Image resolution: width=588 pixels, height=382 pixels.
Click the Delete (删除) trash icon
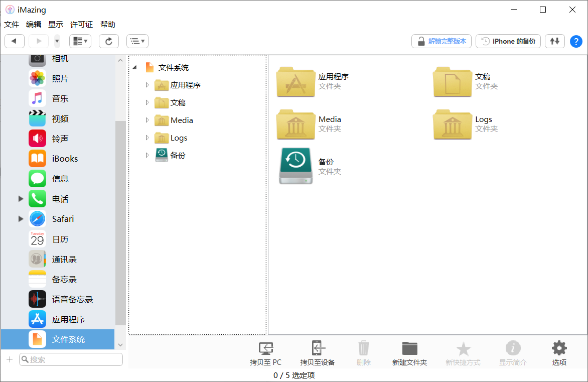[x=363, y=353]
